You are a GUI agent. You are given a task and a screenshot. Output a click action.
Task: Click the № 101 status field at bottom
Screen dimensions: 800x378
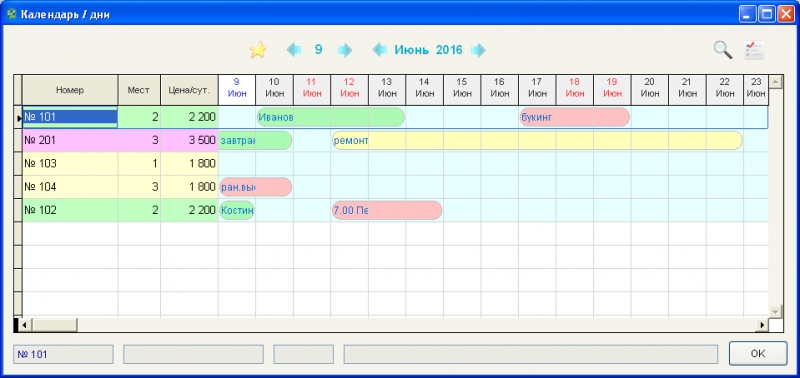click(x=63, y=354)
